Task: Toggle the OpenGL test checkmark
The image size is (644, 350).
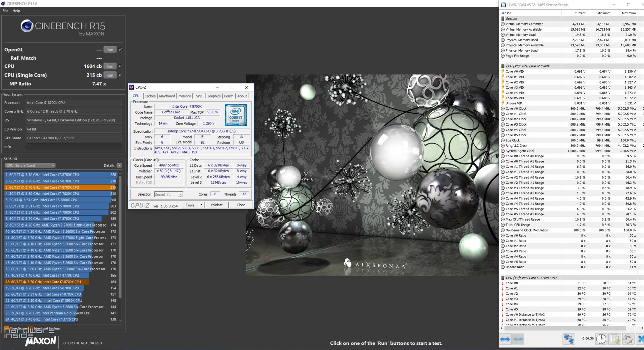Action: (121, 49)
